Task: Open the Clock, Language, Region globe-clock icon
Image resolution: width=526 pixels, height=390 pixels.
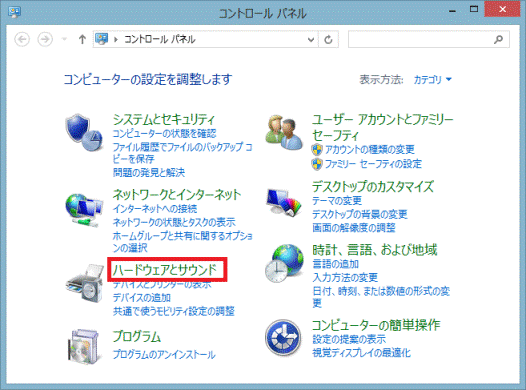Action: point(284,264)
